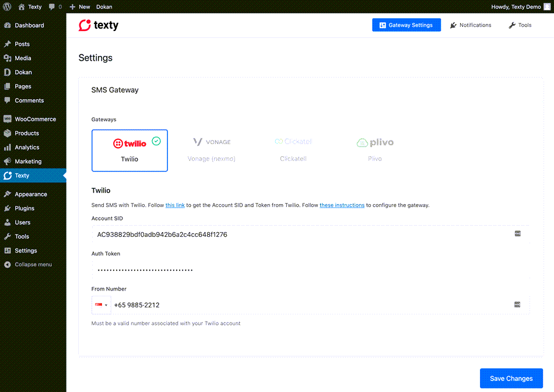554x392 pixels.
Task: Click the Marketing megaphone icon
Action: click(x=8, y=162)
